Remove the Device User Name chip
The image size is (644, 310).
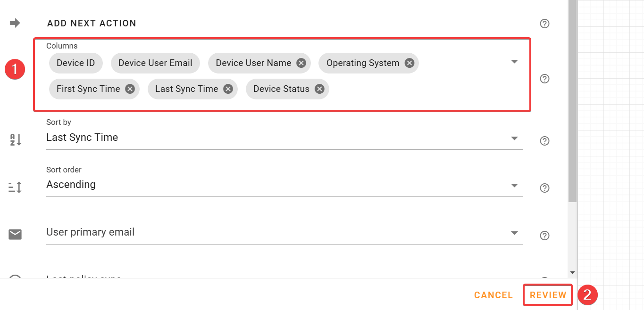(x=301, y=63)
